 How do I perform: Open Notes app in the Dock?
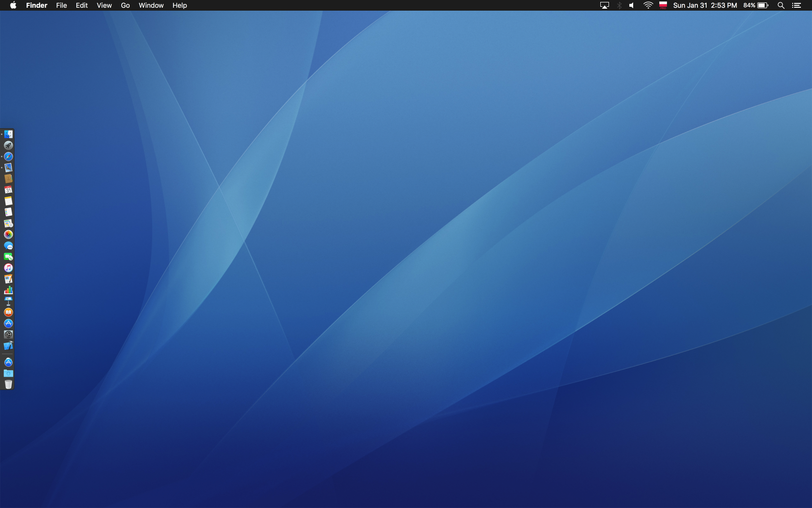[x=8, y=201]
